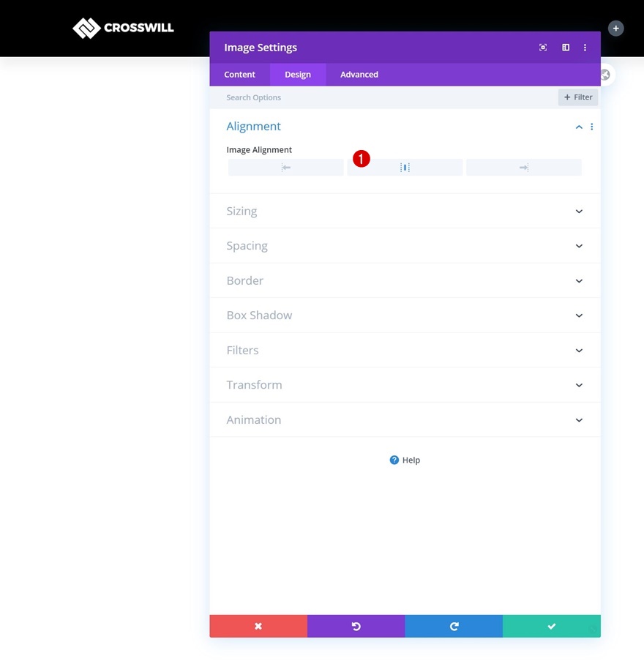Select right image alignment
This screenshot has width=644, height=672.
[524, 167]
